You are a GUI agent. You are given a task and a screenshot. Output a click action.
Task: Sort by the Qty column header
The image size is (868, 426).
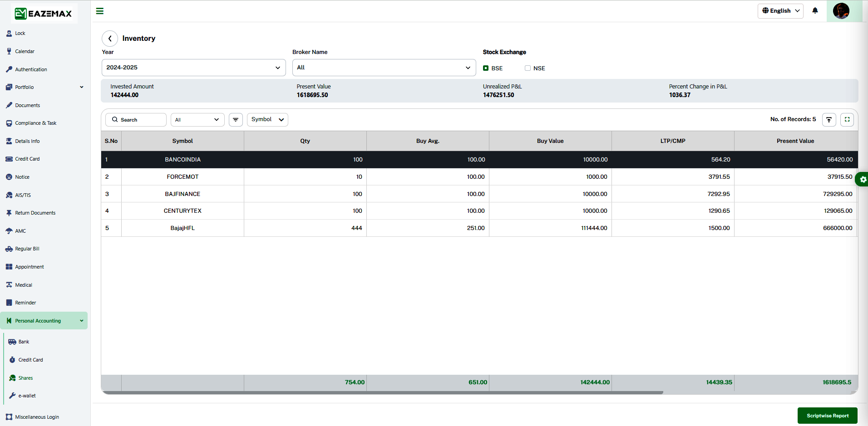[x=305, y=141]
